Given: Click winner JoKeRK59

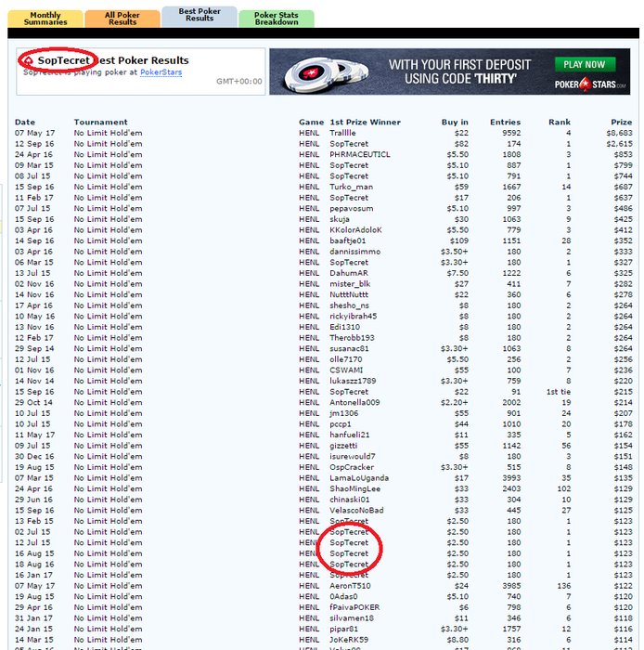Looking at the screenshot, I should pyautogui.click(x=349, y=639).
